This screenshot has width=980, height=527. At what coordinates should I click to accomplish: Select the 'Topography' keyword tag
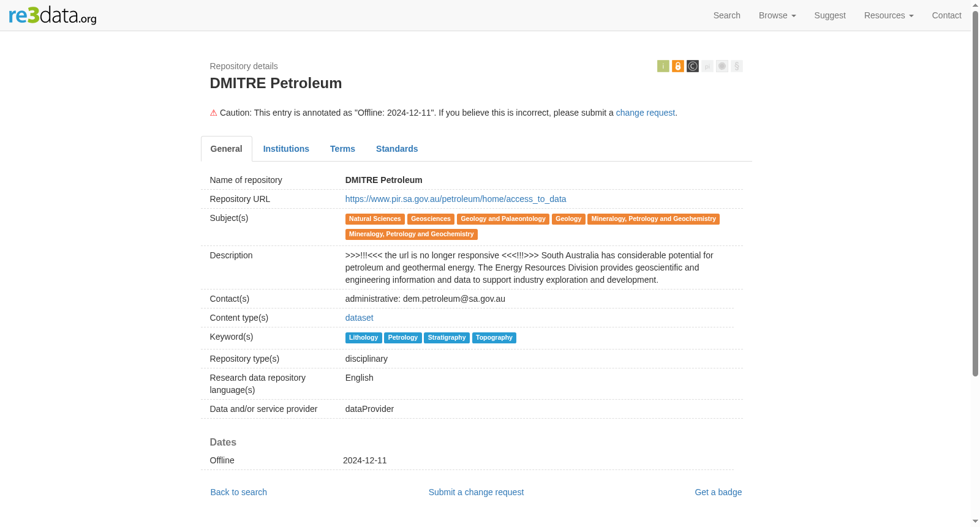(494, 338)
